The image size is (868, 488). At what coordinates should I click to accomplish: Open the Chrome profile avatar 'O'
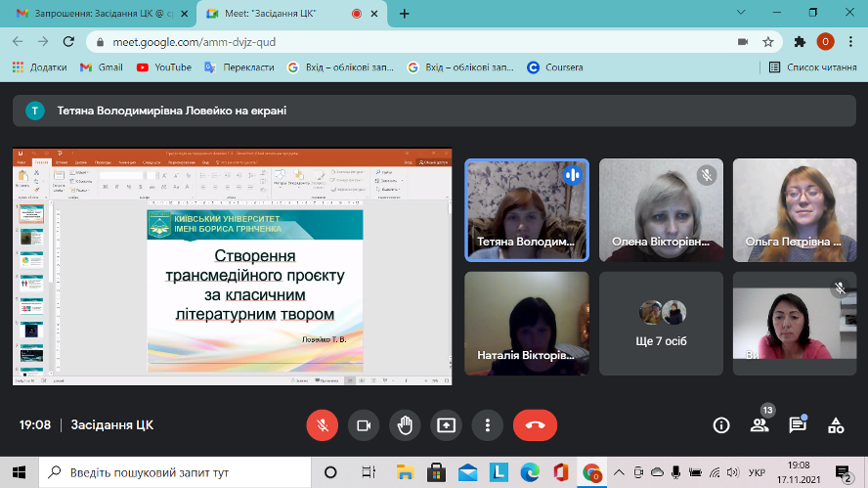pyautogui.click(x=825, y=41)
